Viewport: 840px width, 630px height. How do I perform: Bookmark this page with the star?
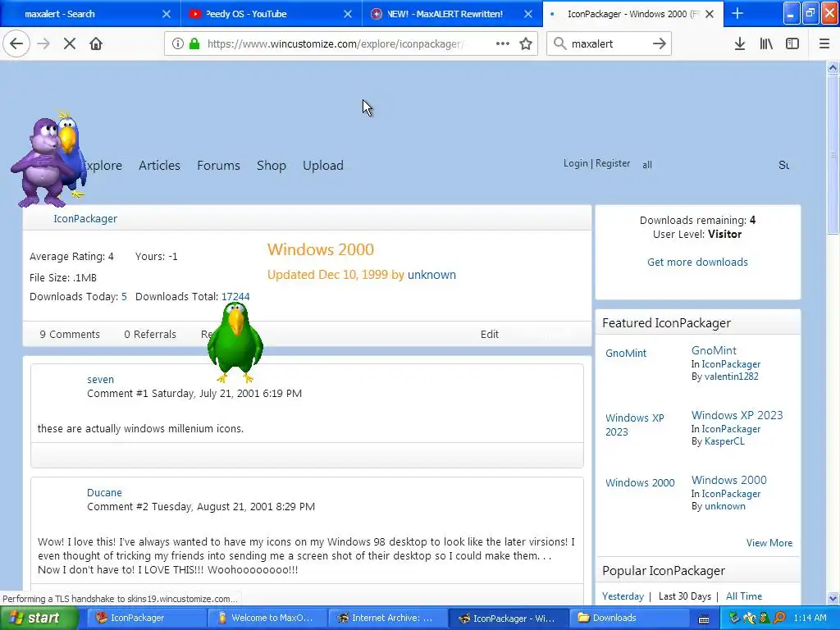coord(526,43)
